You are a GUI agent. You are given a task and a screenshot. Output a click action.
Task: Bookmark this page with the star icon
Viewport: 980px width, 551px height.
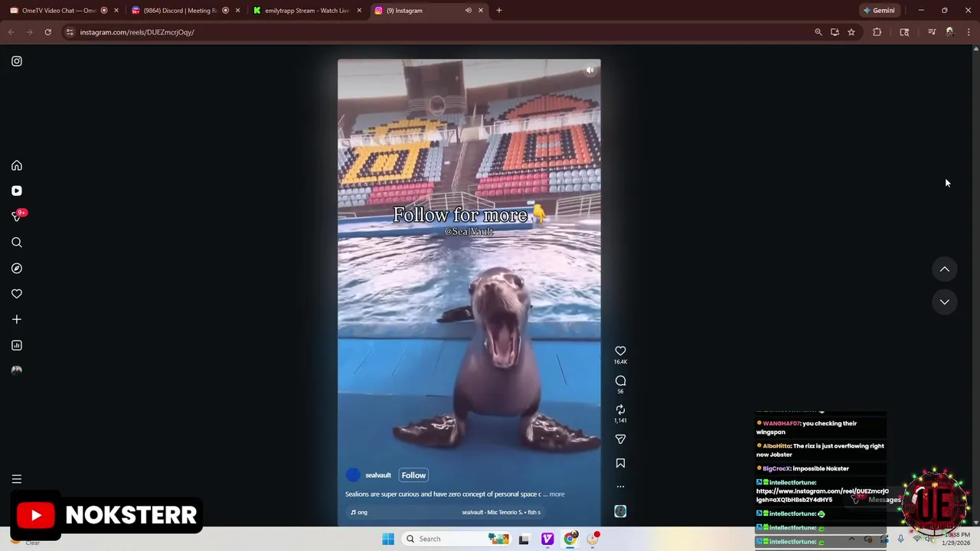click(851, 32)
